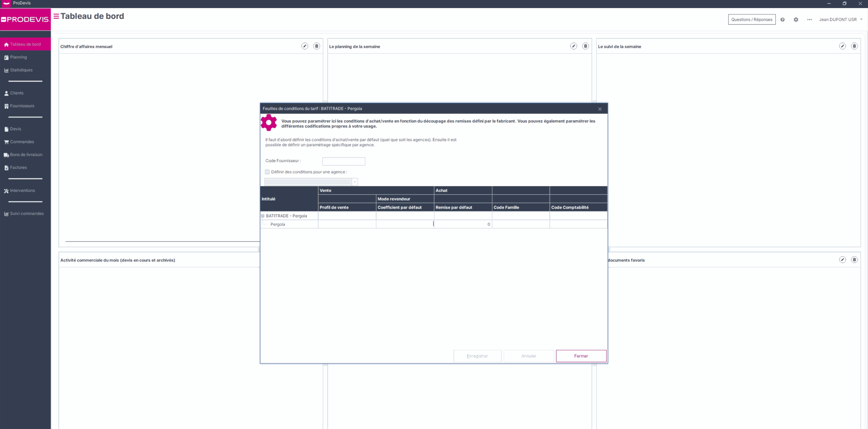868x429 pixels.
Task: Click the Annuler button
Action: click(x=528, y=356)
